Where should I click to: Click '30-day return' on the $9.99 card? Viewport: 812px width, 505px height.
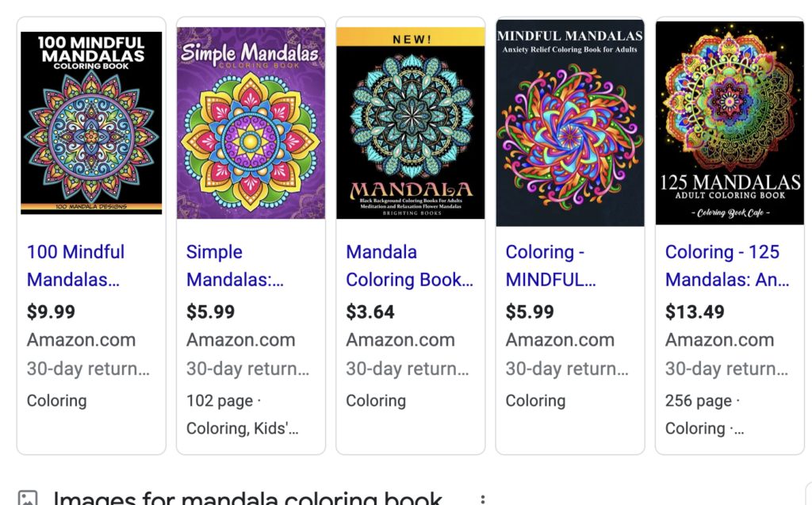click(88, 369)
